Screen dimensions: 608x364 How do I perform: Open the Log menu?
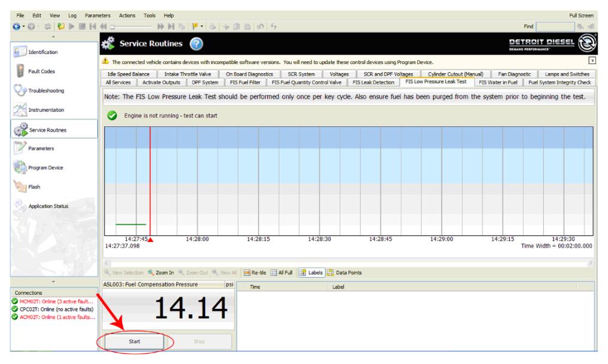(x=72, y=16)
